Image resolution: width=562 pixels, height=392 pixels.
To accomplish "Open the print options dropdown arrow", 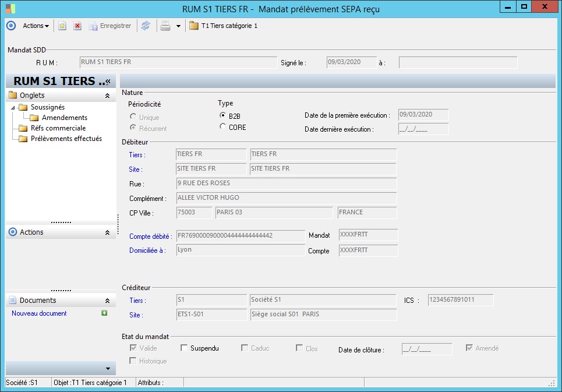I will 178,26.
